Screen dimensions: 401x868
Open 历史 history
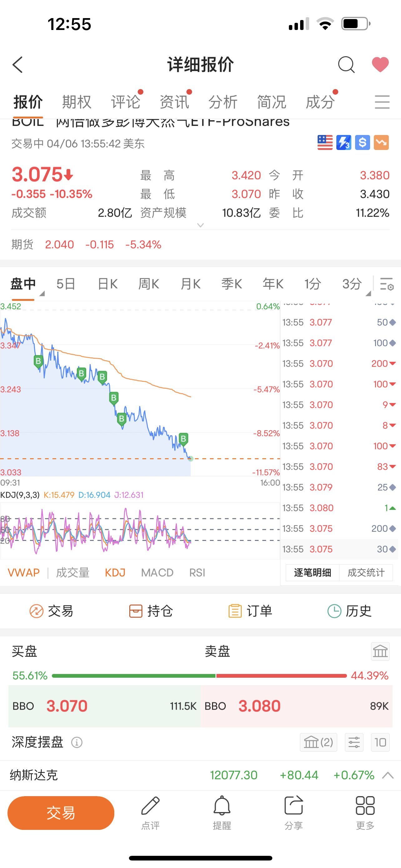[349, 611]
